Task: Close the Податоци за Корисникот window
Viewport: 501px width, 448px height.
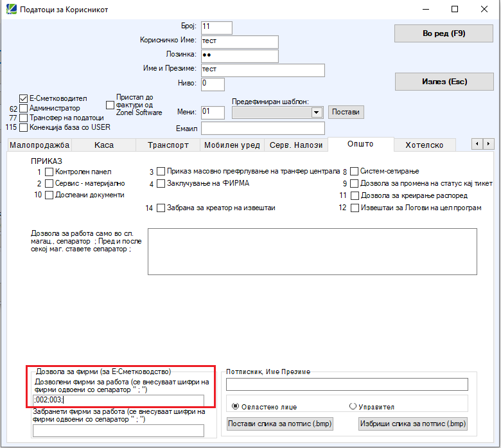Action: coord(484,9)
